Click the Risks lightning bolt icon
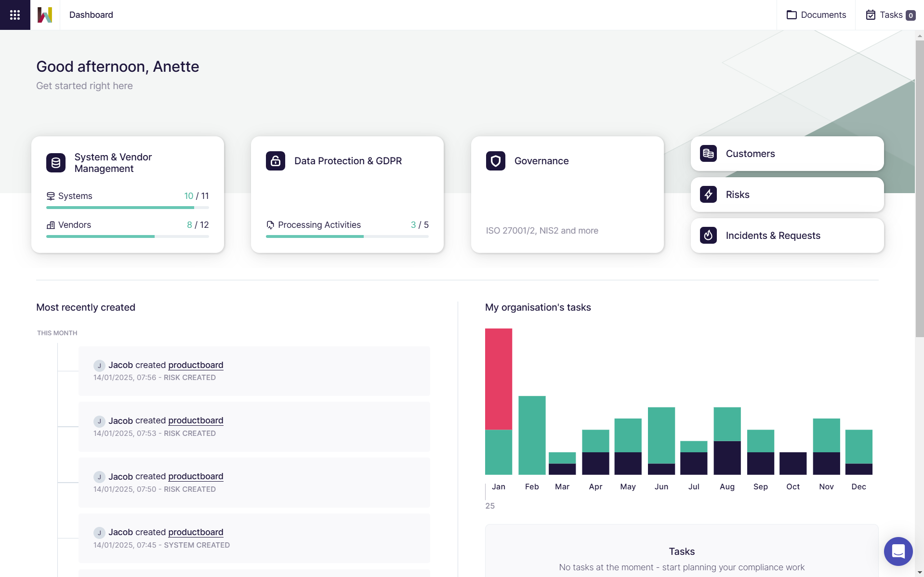924x577 pixels. click(x=708, y=195)
